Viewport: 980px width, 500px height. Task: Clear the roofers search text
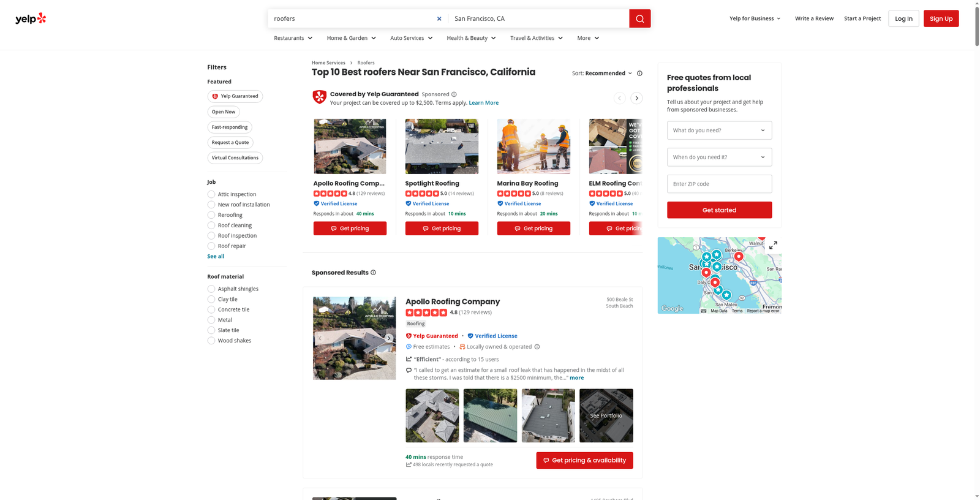[x=439, y=18]
